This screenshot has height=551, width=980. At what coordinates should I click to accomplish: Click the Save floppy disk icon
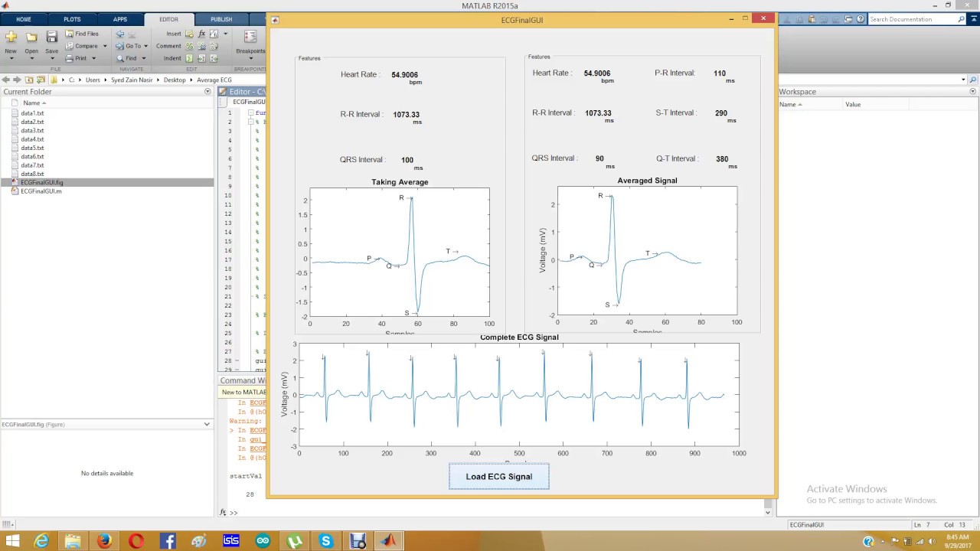click(51, 37)
